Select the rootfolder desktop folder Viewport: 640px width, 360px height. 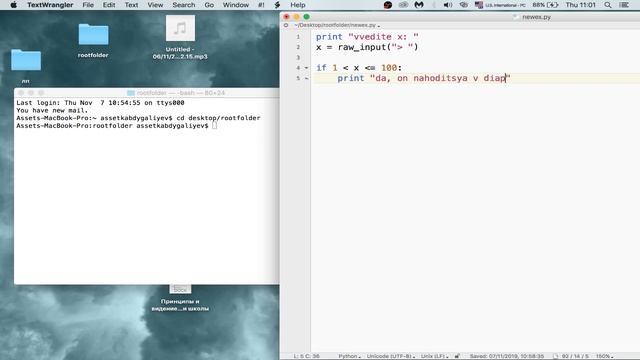[x=93, y=40]
